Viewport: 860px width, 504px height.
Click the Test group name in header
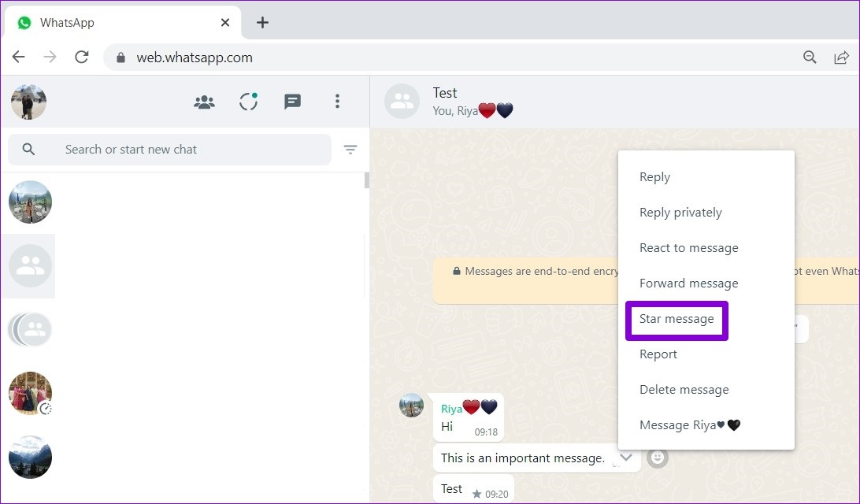(x=445, y=93)
